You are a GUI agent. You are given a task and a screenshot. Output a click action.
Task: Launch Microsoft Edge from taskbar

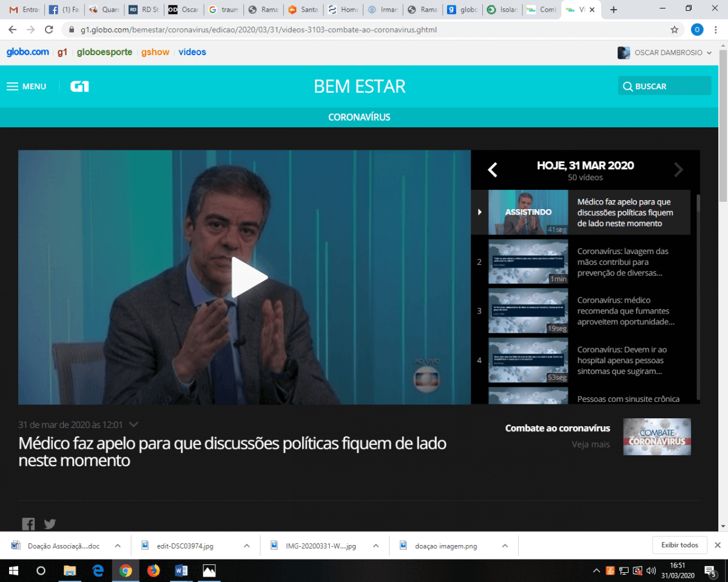click(98, 570)
